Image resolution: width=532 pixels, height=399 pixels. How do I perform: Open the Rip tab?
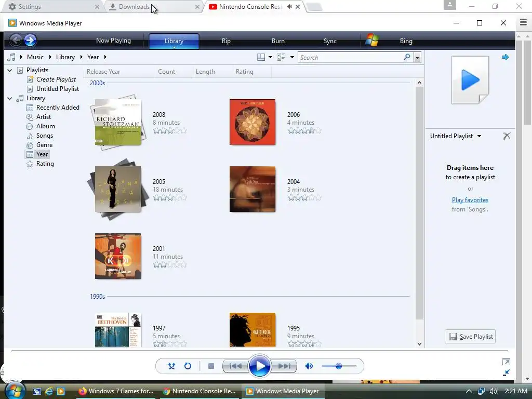tap(226, 41)
